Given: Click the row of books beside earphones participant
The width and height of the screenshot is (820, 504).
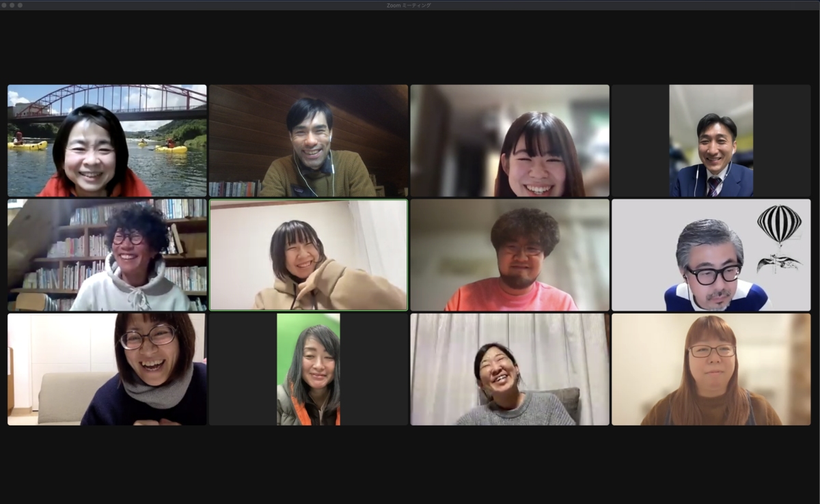Looking at the screenshot, I should click(x=234, y=188).
